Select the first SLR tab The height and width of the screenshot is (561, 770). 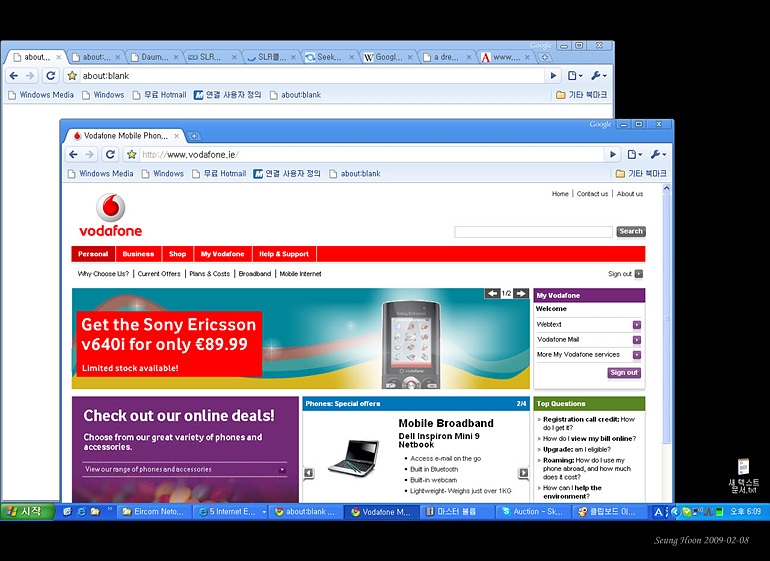pos(211,57)
